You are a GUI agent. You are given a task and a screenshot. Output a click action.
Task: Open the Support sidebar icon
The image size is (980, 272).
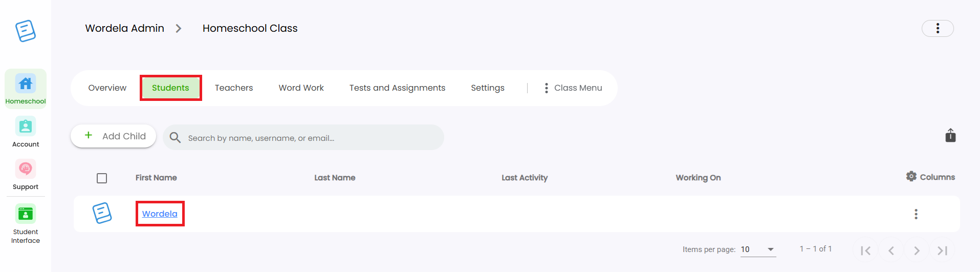pos(26,175)
